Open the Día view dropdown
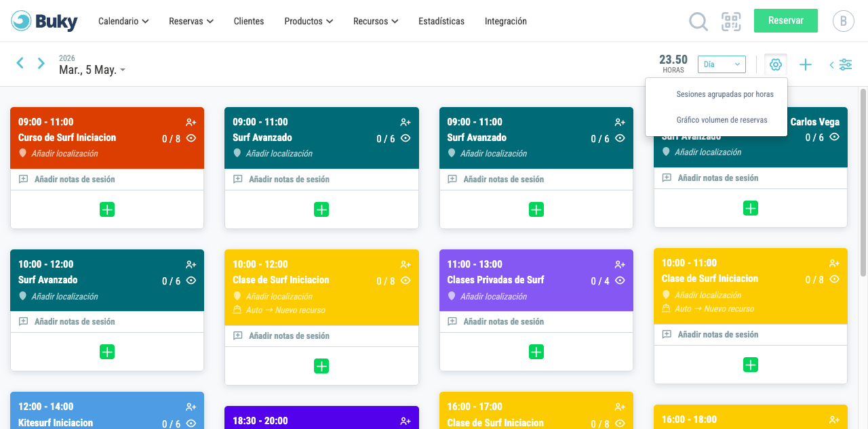This screenshot has width=868, height=429. (x=722, y=64)
